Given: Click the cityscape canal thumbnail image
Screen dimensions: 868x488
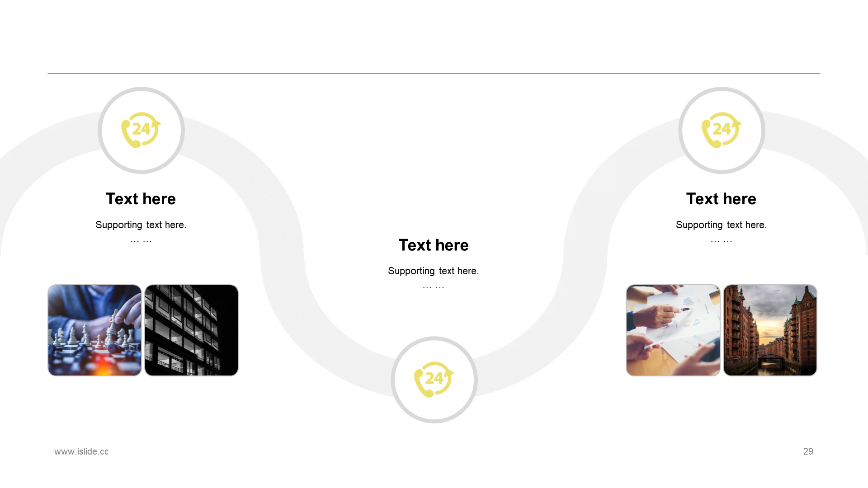Looking at the screenshot, I should pos(770,330).
